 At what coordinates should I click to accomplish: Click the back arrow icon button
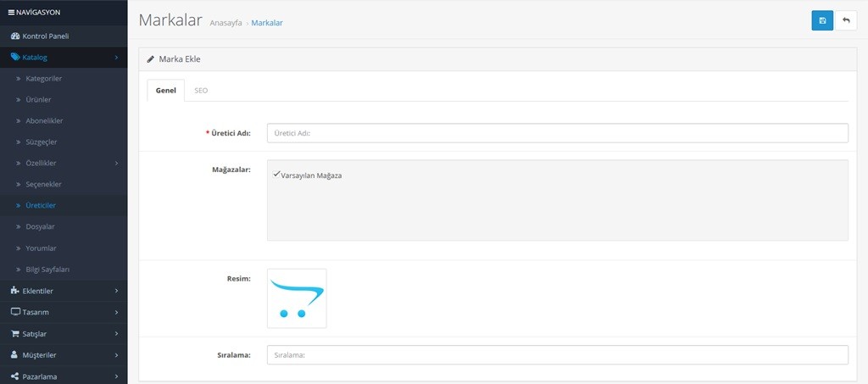tap(845, 20)
